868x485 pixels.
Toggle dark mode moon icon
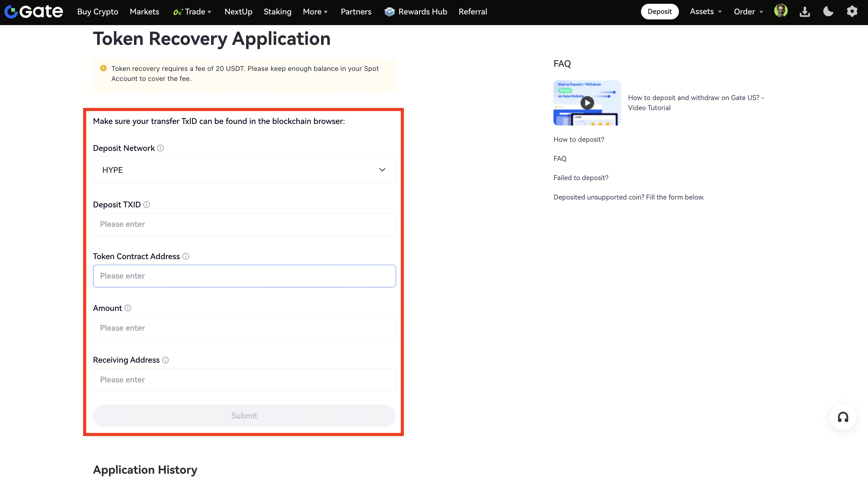pos(828,12)
